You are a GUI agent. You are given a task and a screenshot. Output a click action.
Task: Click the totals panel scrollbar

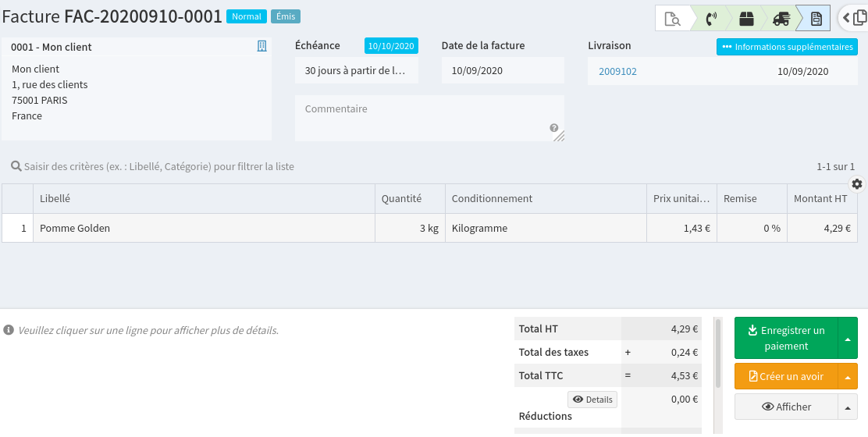coord(718,353)
